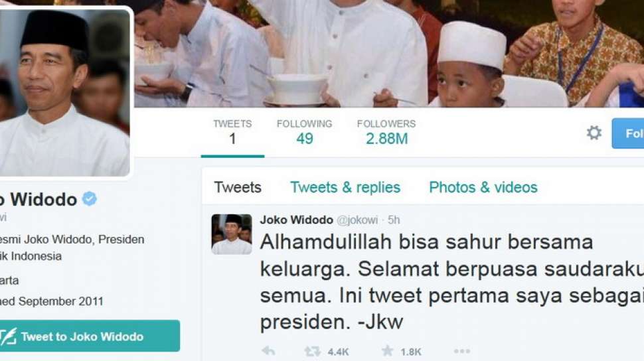This screenshot has height=361, width=644.
Task: Click Tweet to Joko Widodo button
Action: click(x=89, y=336)
